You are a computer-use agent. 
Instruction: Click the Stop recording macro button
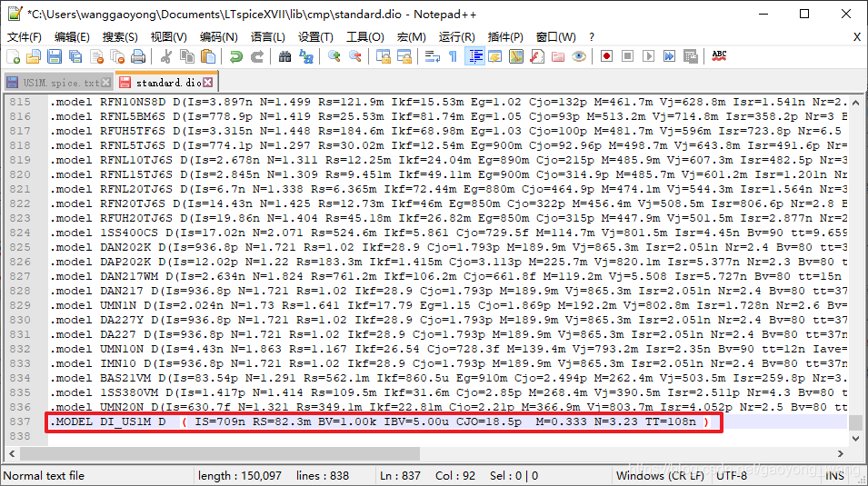pos(628,56)
